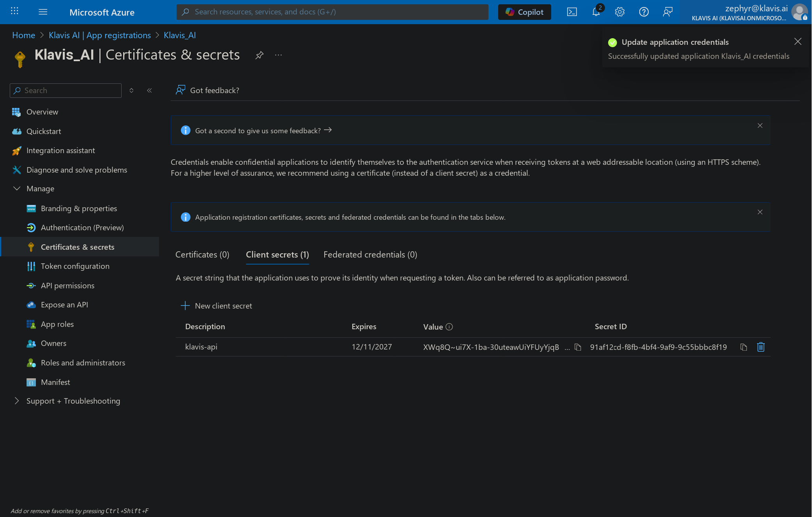
Task: Pin Certificates & secrets page
Action: (259, 55)
